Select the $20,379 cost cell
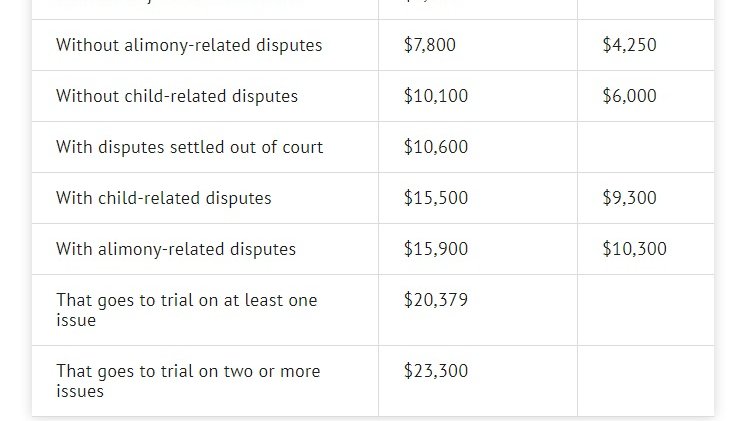 [435, 300]
